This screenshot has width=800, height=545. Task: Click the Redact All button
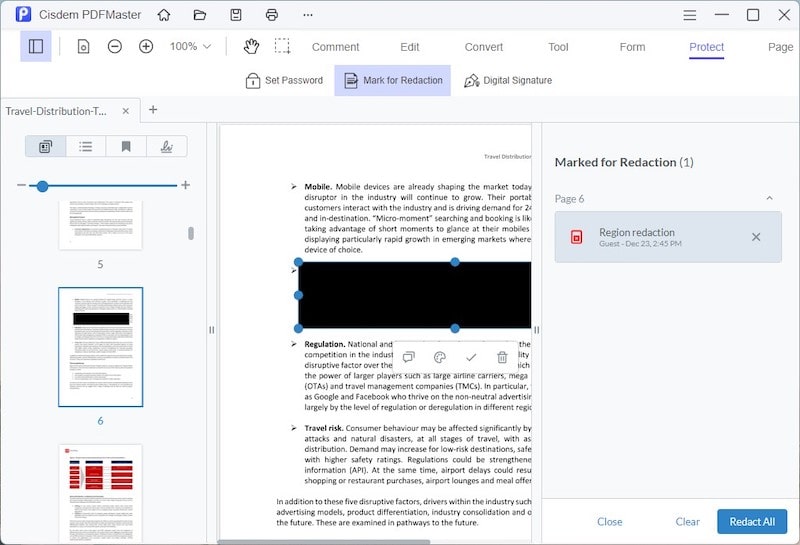point(752,522)
